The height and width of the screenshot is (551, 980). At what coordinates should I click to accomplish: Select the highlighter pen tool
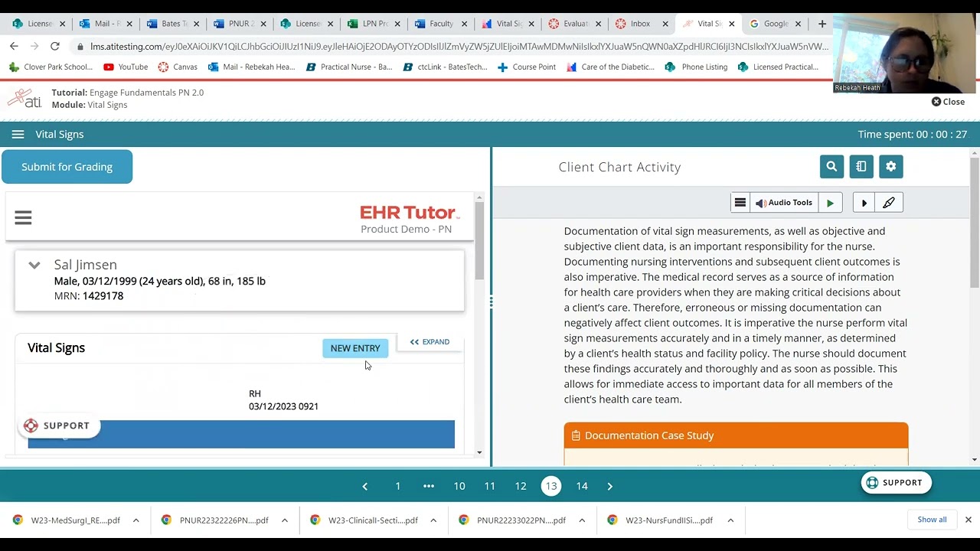889,203
